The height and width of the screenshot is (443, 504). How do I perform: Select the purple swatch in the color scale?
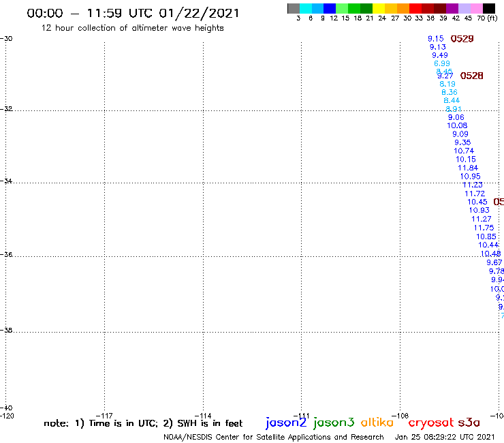coord(452,8)
